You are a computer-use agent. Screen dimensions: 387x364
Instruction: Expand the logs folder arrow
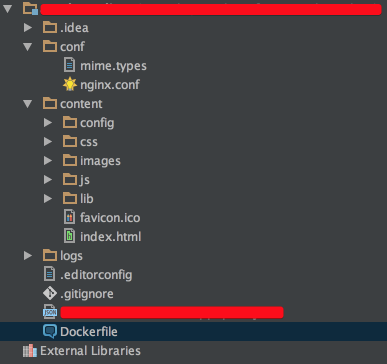(x=28, y=256)
